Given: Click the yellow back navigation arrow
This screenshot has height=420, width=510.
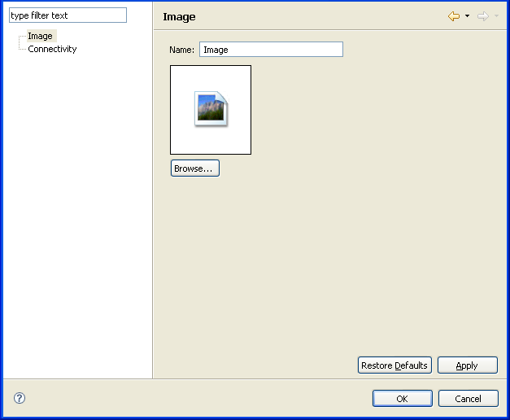Looking at the screenshot, I should 454,16.
